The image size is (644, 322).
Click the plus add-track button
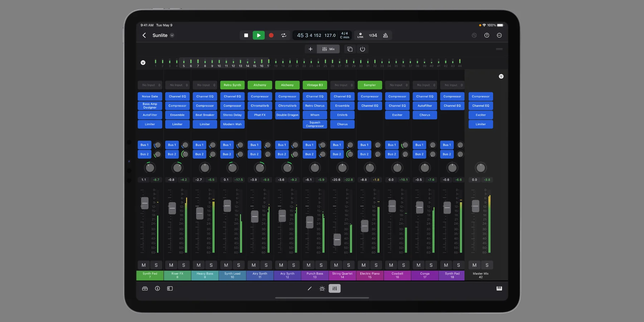point(311,49)
